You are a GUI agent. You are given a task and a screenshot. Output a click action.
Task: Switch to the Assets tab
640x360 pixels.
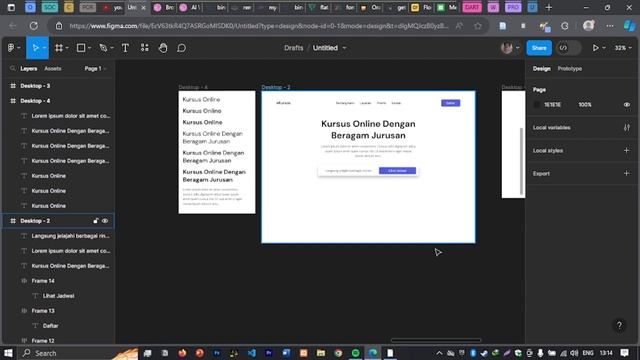(x=53, y=69)
